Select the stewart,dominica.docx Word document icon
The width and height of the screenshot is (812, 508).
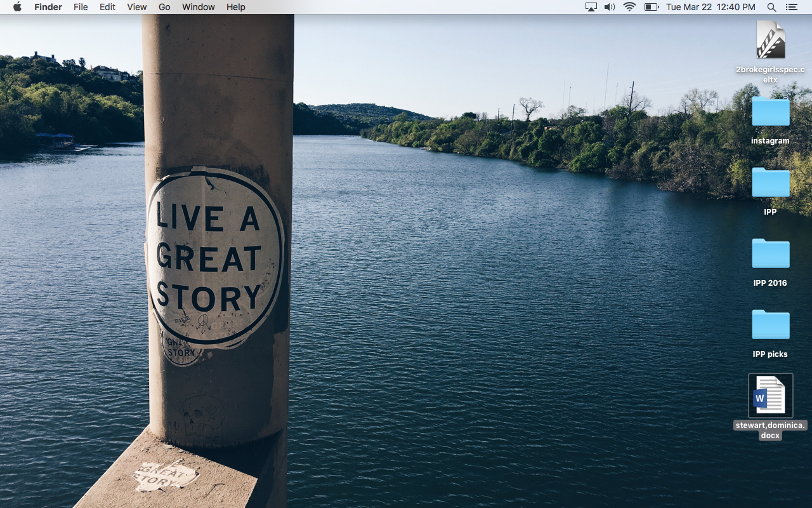click(771, 396)
